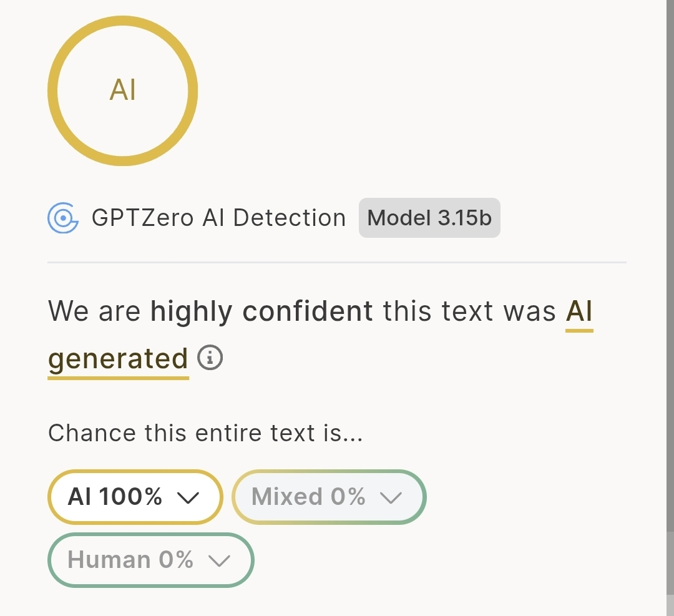Click the chevron arrow in Mixed 0% pill
The width and height of the screenshot is (674, 616).
coord(391,497)
